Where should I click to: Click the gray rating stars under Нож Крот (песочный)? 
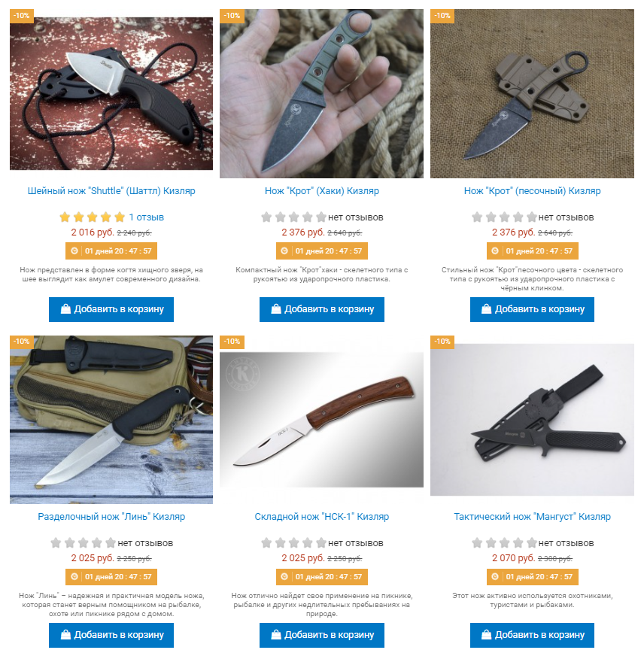504,217
